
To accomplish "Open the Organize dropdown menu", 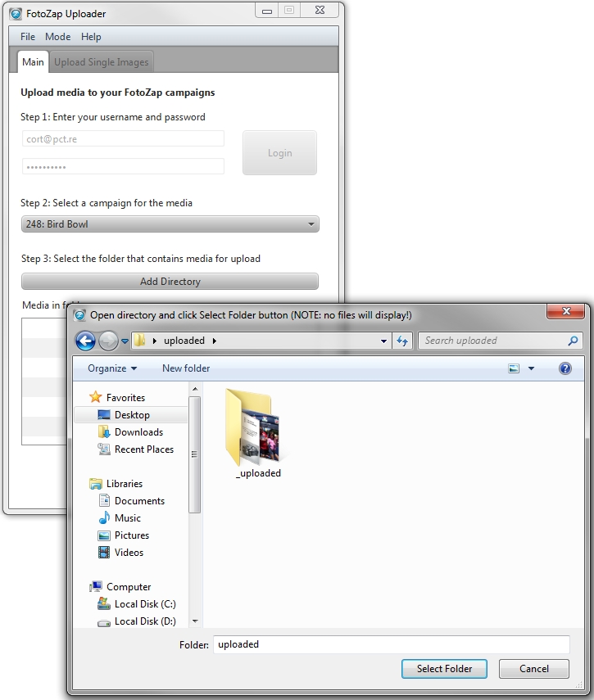I will [112, 368].
